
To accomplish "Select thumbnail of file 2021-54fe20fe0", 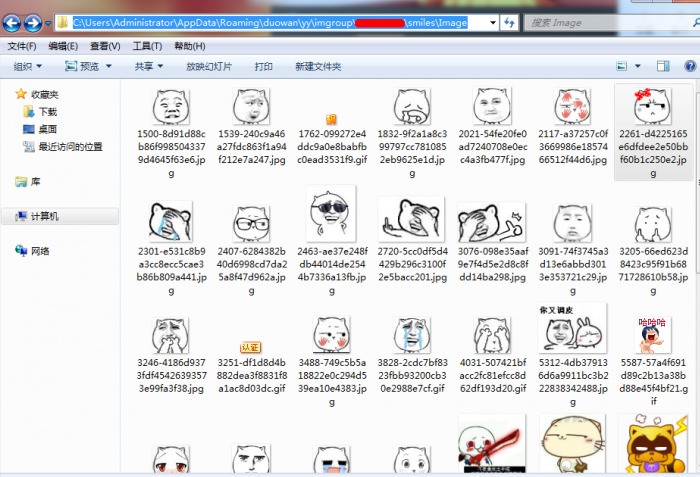I will (x=492, y=106).
